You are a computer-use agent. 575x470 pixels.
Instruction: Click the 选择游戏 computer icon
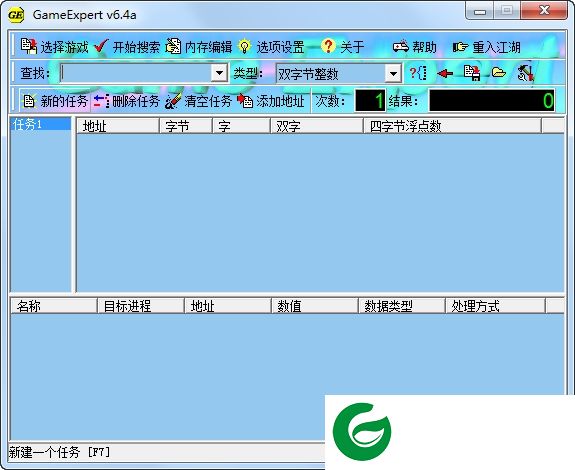29,46
